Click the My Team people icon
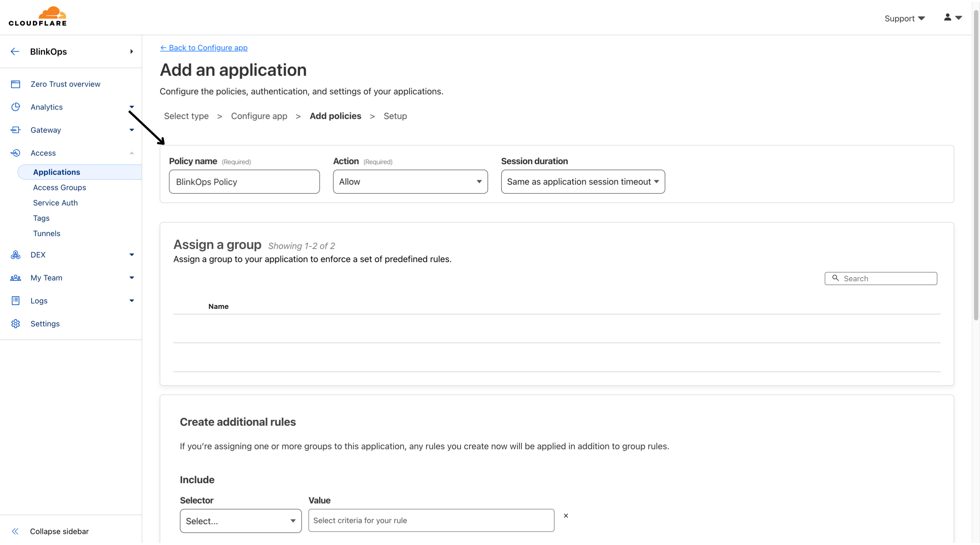Viewport: 980px width, 545px height. click(x=16, y=278)
